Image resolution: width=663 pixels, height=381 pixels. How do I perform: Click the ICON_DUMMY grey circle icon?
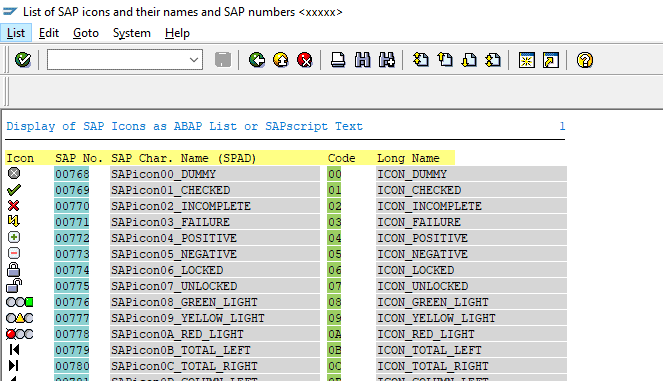[14, 173]
